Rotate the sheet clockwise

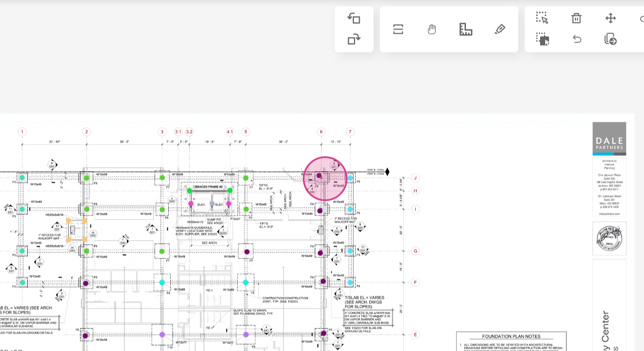pyautogui.click(x=354, y=39)
